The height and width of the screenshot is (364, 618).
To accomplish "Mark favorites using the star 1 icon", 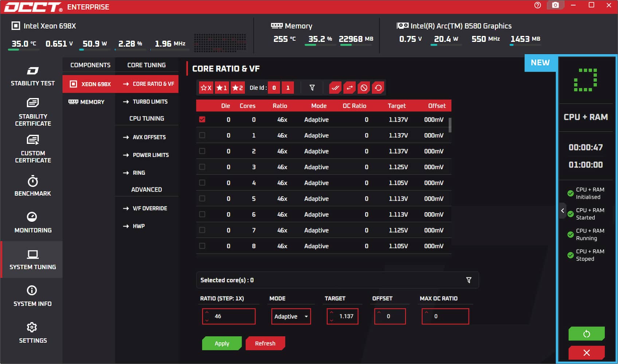I will click(x=222, y=87).
